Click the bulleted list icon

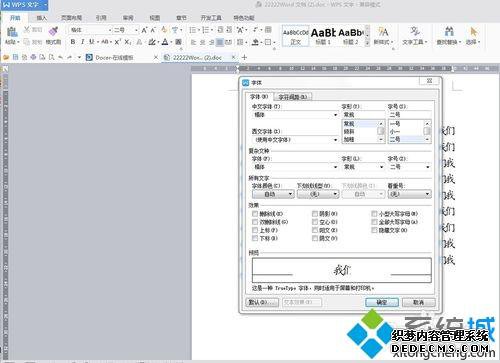coord(193,30)
